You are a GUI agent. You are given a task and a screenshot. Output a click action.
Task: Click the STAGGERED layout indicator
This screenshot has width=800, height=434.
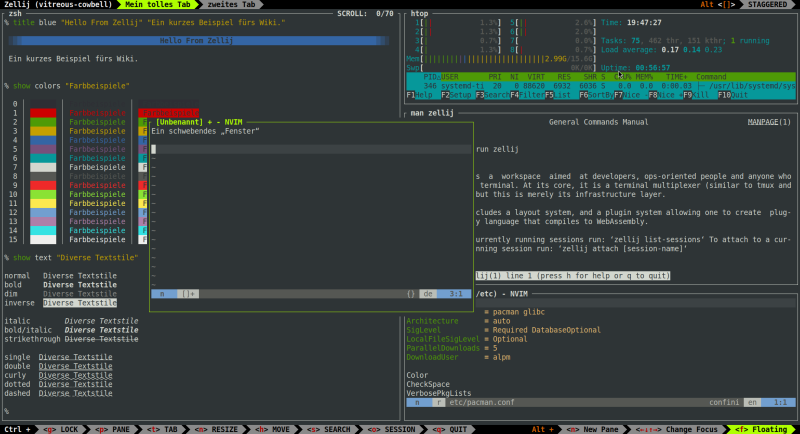tap(767, 5)
